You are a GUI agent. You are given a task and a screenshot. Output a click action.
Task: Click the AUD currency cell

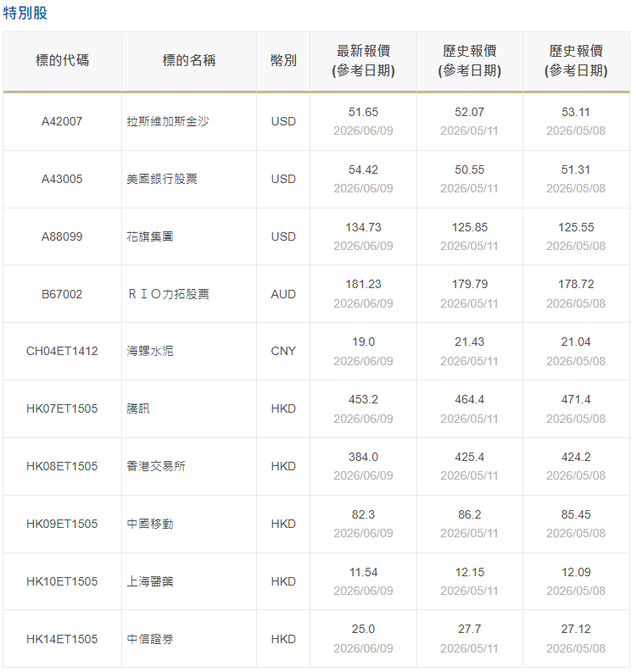283,294
